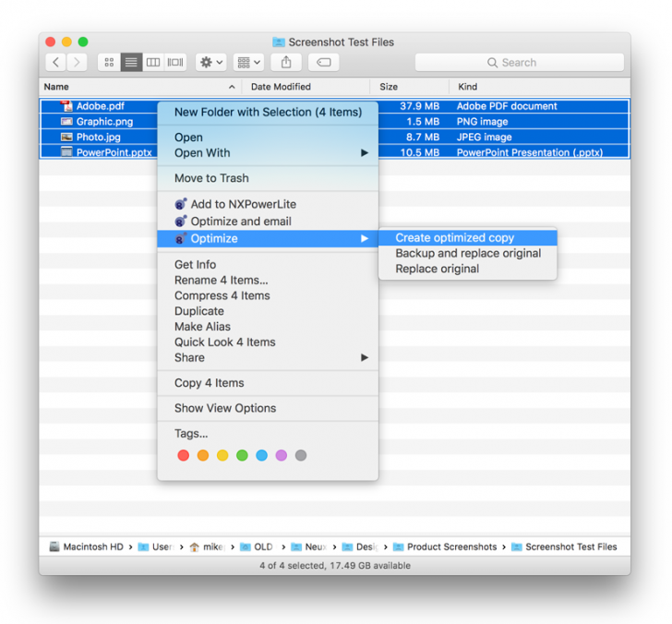Expand the Open With submenu

268,153
